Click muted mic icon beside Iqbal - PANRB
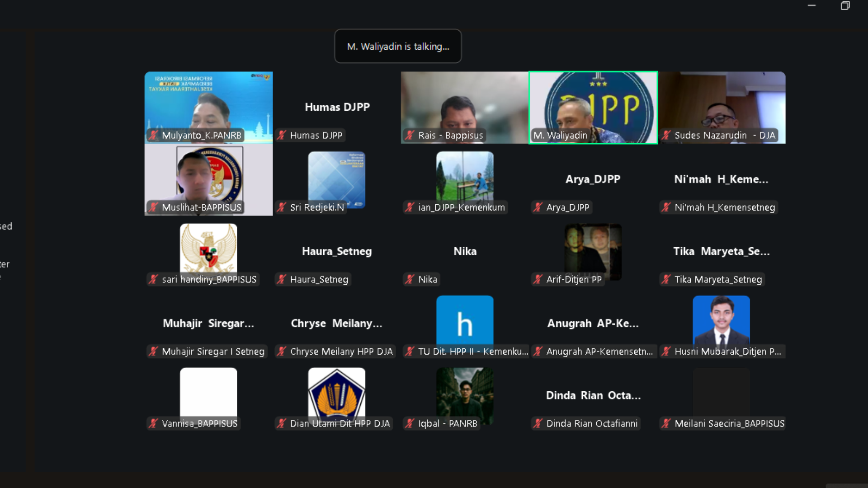Image resolution: width=868 pixels, height=488 pixels. coord(410,423)
